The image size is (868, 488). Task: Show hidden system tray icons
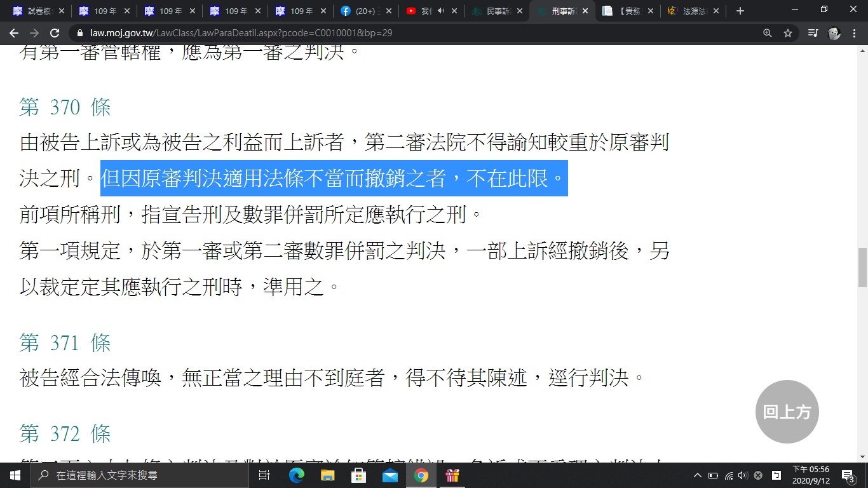click(697, 475)
